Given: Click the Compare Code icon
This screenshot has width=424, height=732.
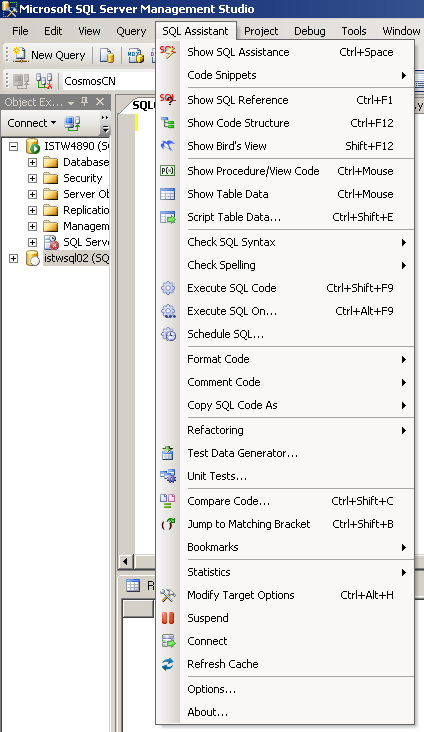Looking at the screenshot, I should (x=168, y=501).
